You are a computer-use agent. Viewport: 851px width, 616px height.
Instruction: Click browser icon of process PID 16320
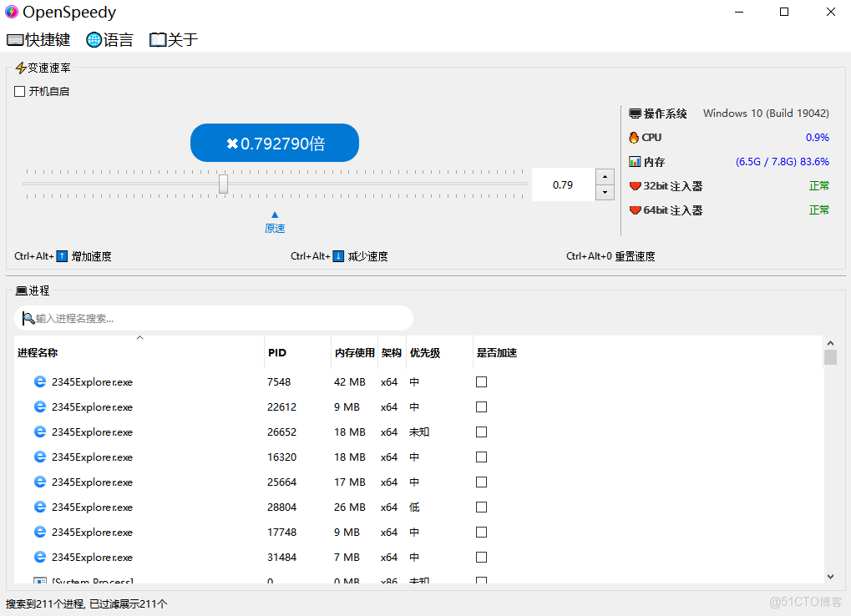39,457
